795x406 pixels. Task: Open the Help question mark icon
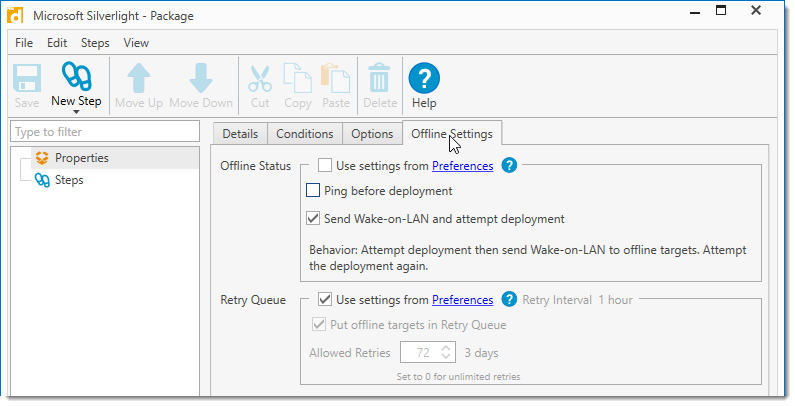424,78
